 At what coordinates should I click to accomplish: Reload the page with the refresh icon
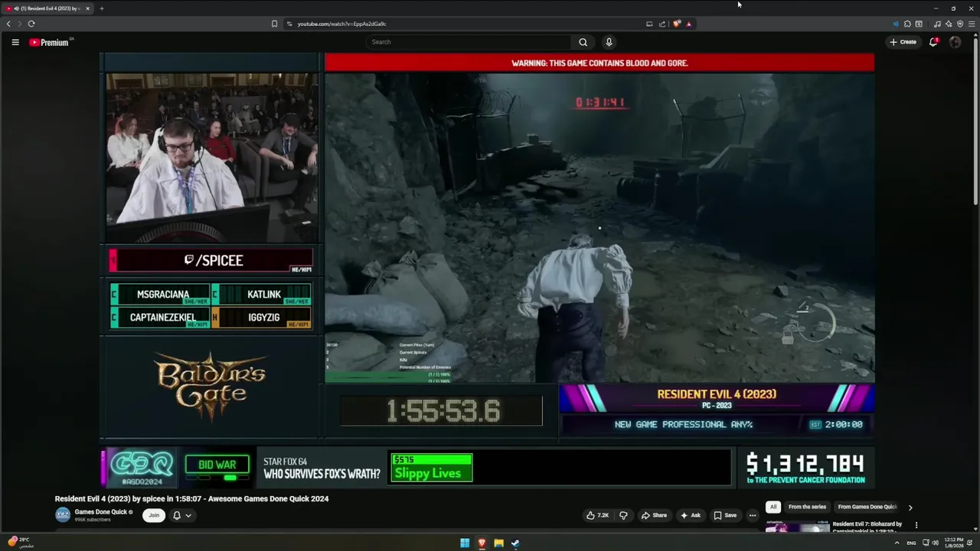pyautogui.click(x=31, y=24)
